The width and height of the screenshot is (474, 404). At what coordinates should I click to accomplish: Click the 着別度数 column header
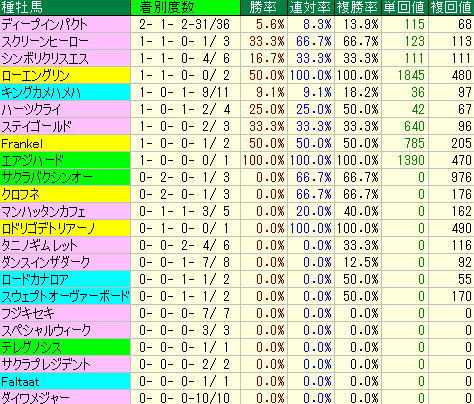(x=185, y=7)
